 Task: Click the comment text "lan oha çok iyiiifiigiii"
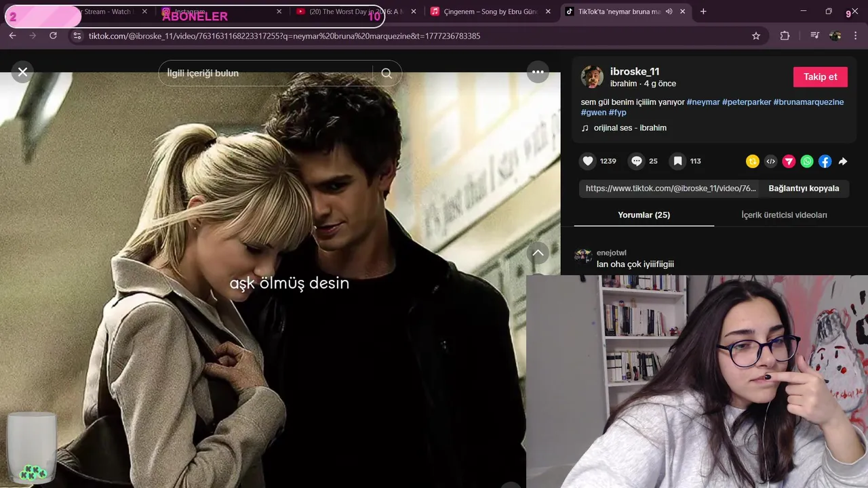tap(635, 264)
